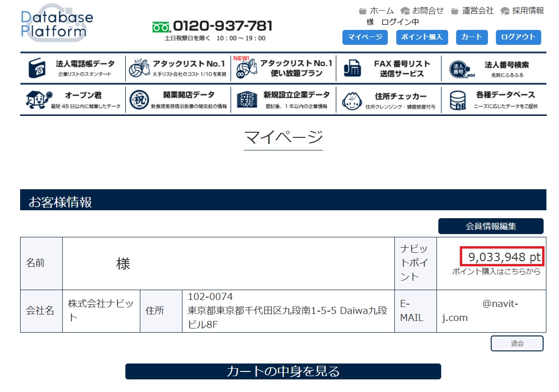
Task: Click the ログアウト button
Action: [518, 37]
